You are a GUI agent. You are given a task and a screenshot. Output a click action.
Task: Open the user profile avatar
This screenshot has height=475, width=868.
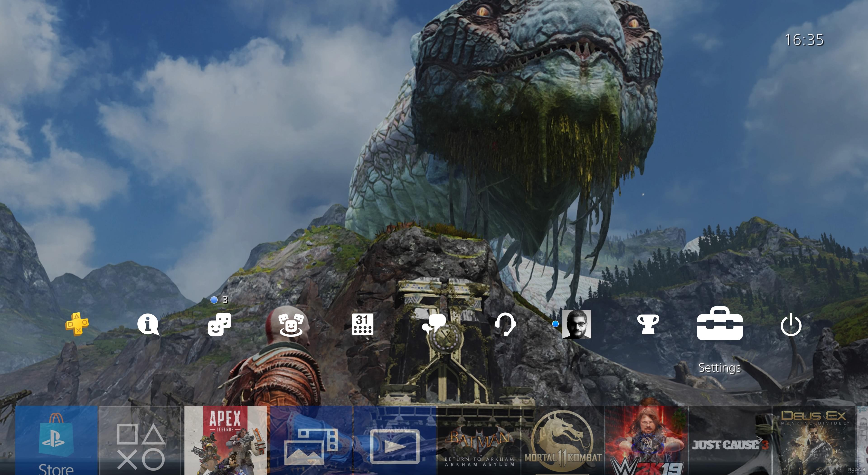577,324
